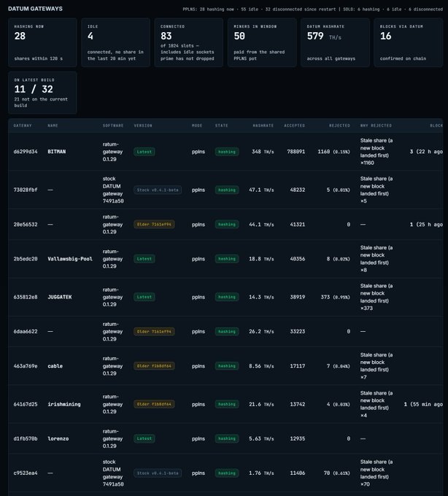Screen dimensions: 448x496
Task: Sort by the WHY REJECTED column header
Action: click(x=376, y=125)
